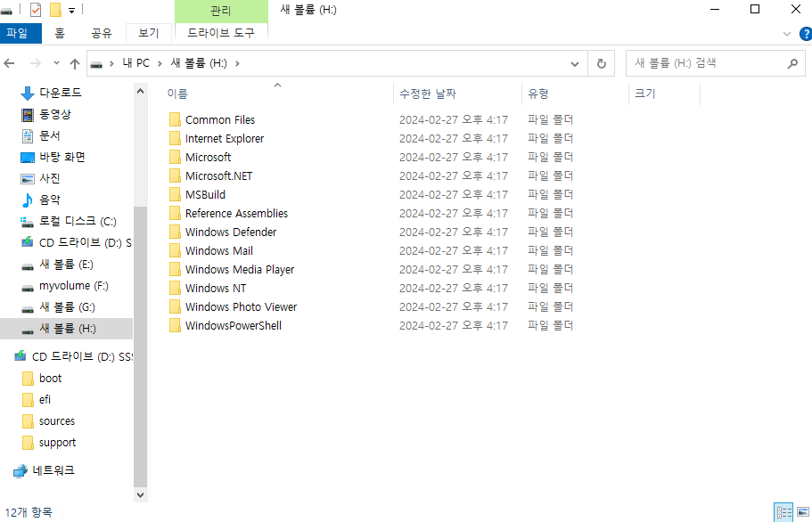Screen dimensions: 812x522
Task: Sort by the 크기 column header
Action: (x=645, y=94)
